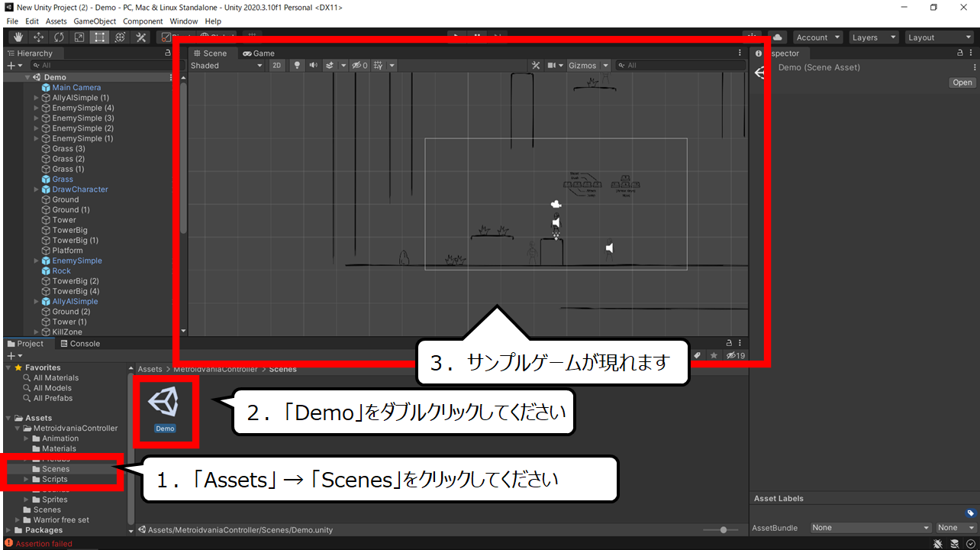The height and width of the screenshot is (550, 980).
Task: Open Shaded draw mode dropdown
Action: (227, 66)
